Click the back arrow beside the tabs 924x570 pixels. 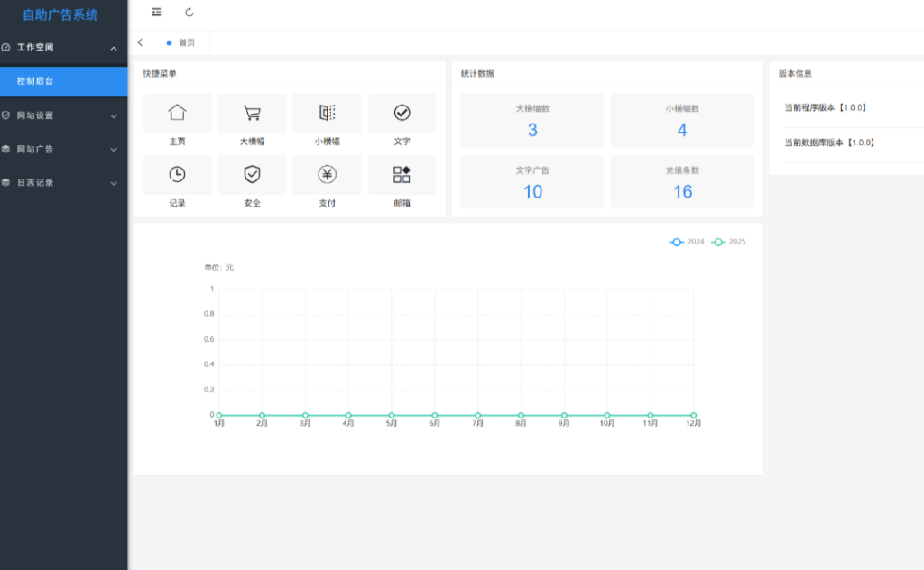pos(140,42)
